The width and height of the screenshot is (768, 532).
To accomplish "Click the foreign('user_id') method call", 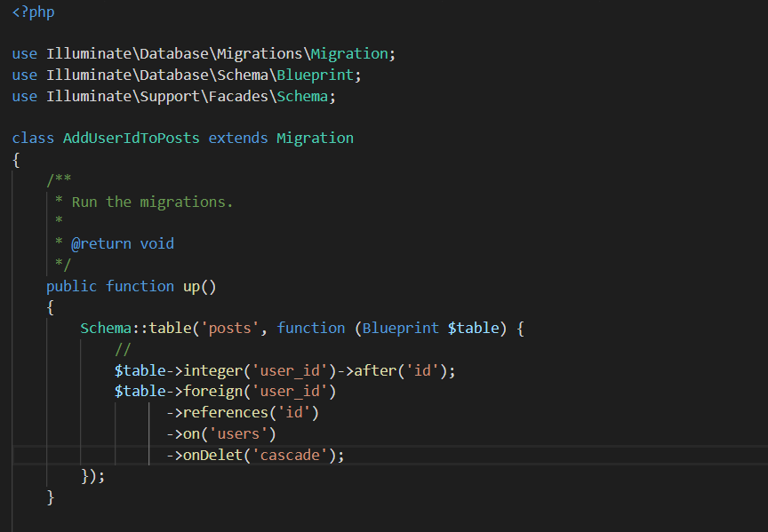I will click(260, 392).
